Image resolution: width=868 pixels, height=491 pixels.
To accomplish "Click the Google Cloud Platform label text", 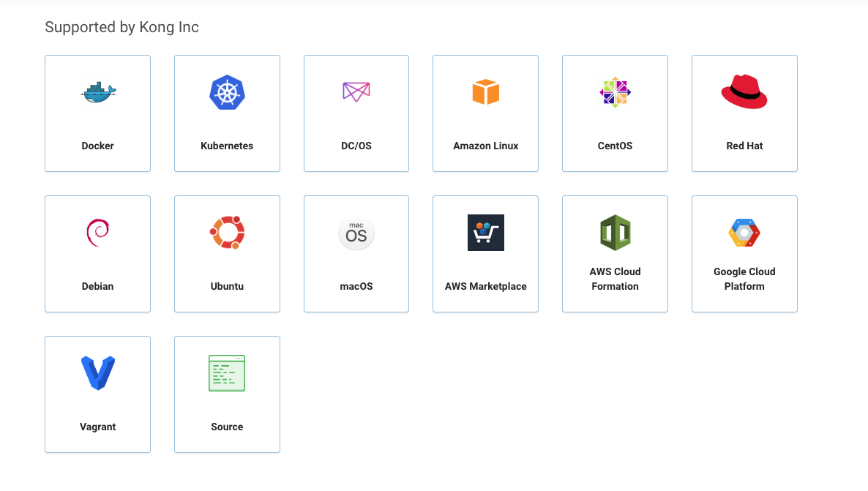I will [744, 279].
